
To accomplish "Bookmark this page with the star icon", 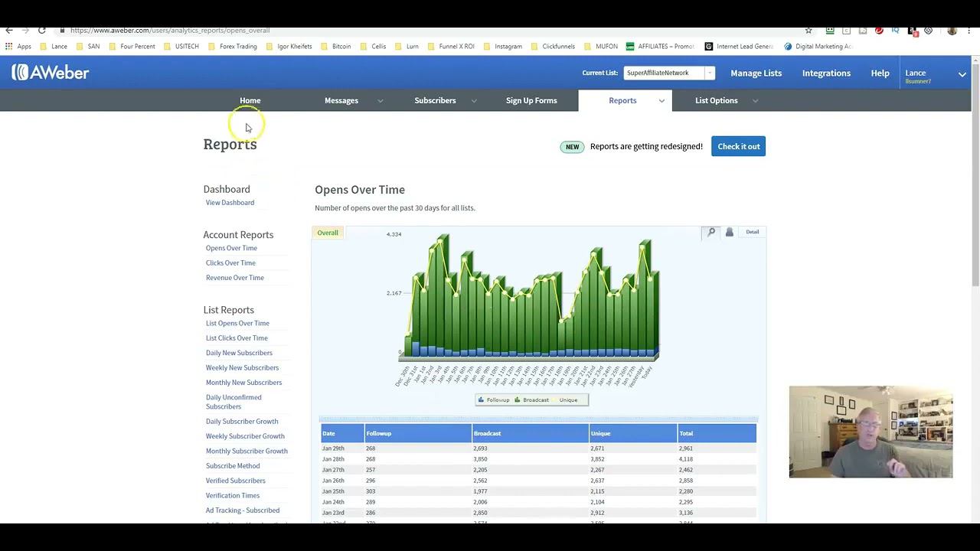I will 808,31.
